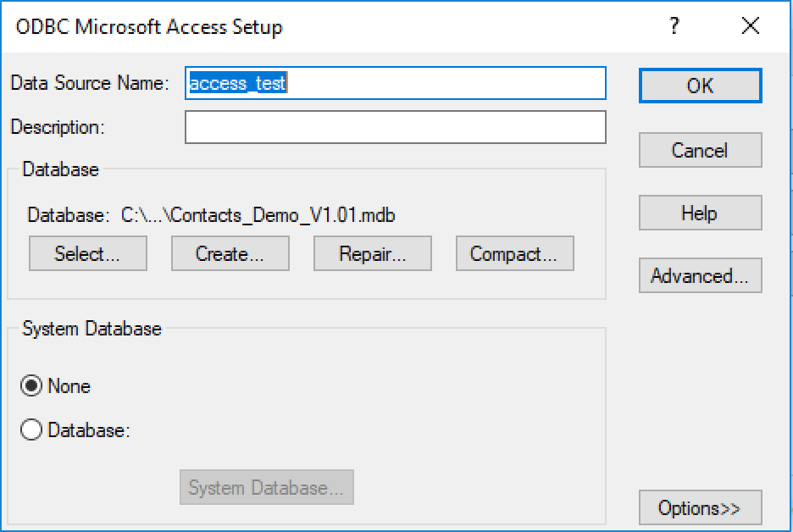Click Compact to compact the database

tap(515, 253)
